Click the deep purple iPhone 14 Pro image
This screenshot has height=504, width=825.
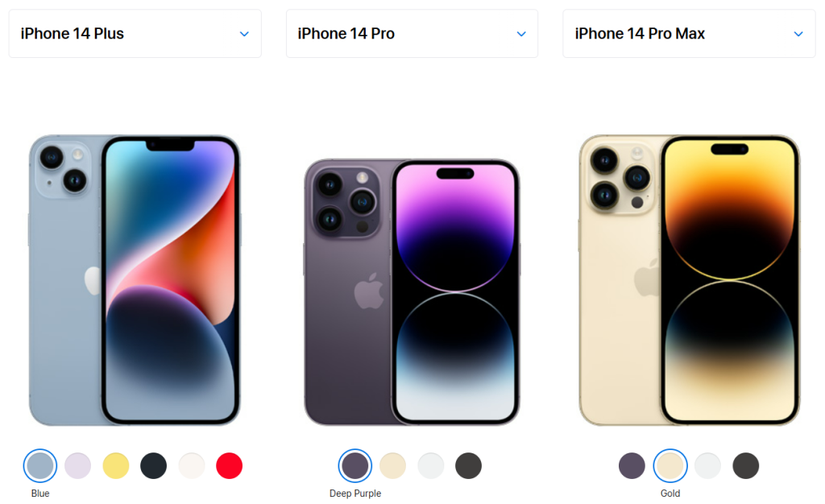pos(412,292)
